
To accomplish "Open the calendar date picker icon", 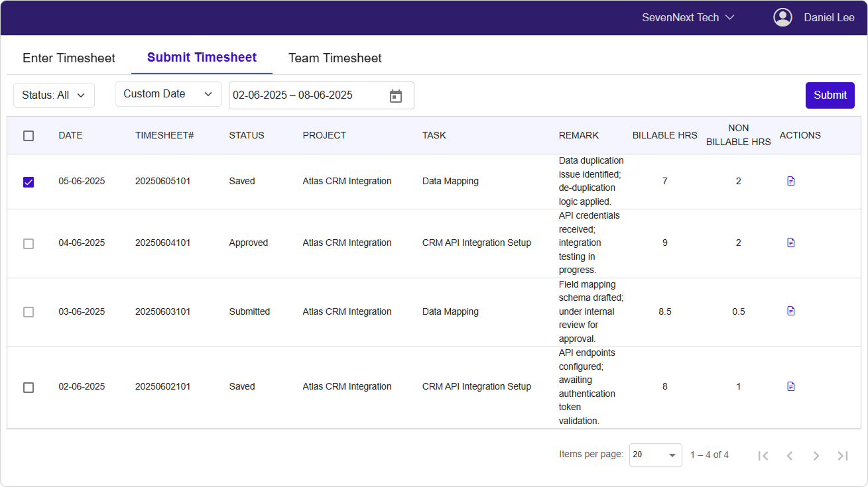I will (x=395, y=96).
